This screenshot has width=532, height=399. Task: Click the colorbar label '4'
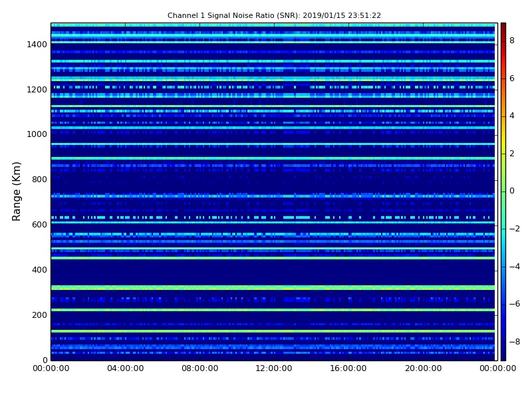pos(512,116)
